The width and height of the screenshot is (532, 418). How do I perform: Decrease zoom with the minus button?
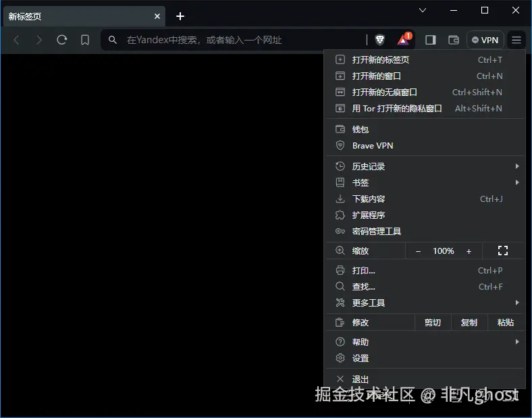click(x=418, y=251)
